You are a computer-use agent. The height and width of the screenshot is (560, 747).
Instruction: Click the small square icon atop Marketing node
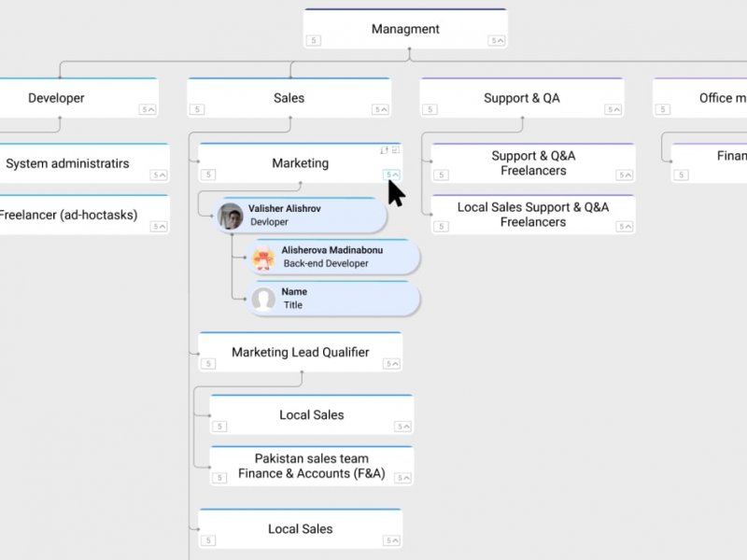pos(395,150)
